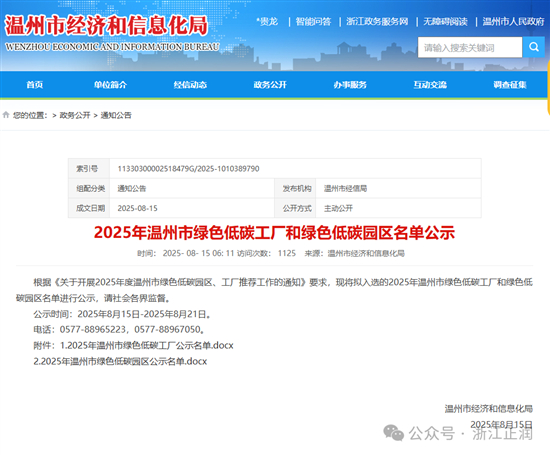Click the WeChat logo watermark icon

(x=394, y=433)
